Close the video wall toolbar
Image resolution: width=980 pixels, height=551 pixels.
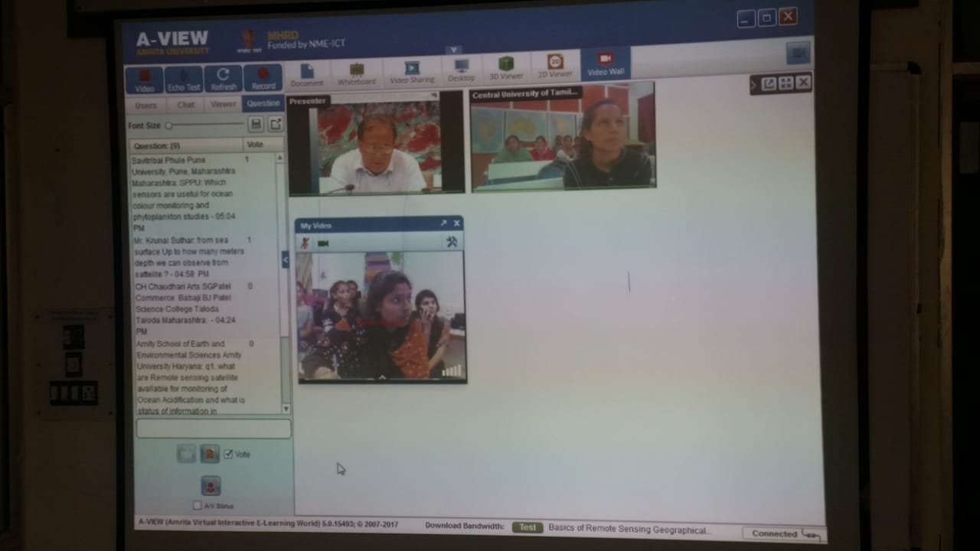802,82
